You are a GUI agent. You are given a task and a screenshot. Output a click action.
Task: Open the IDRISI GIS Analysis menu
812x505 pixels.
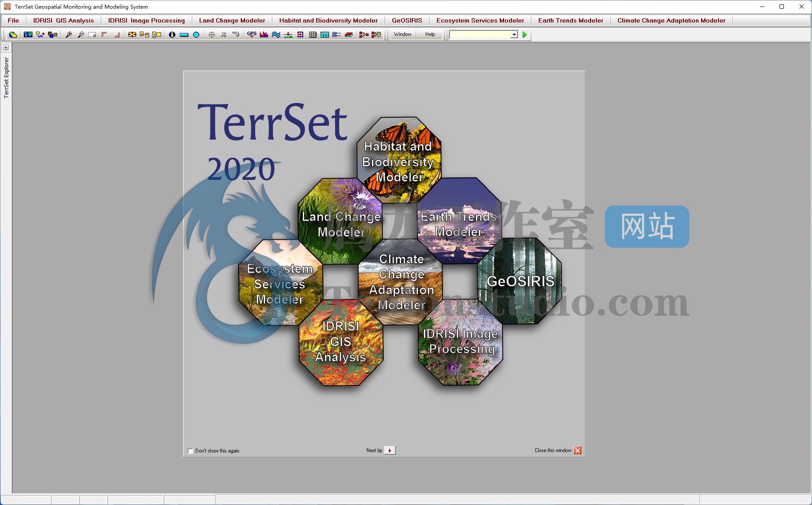click(64, 20)
